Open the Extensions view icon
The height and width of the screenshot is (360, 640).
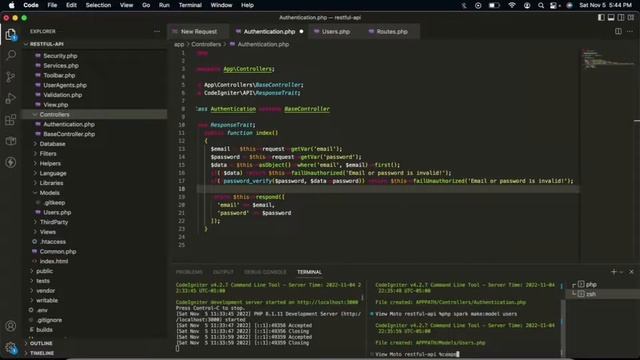[x=11, y=120]
